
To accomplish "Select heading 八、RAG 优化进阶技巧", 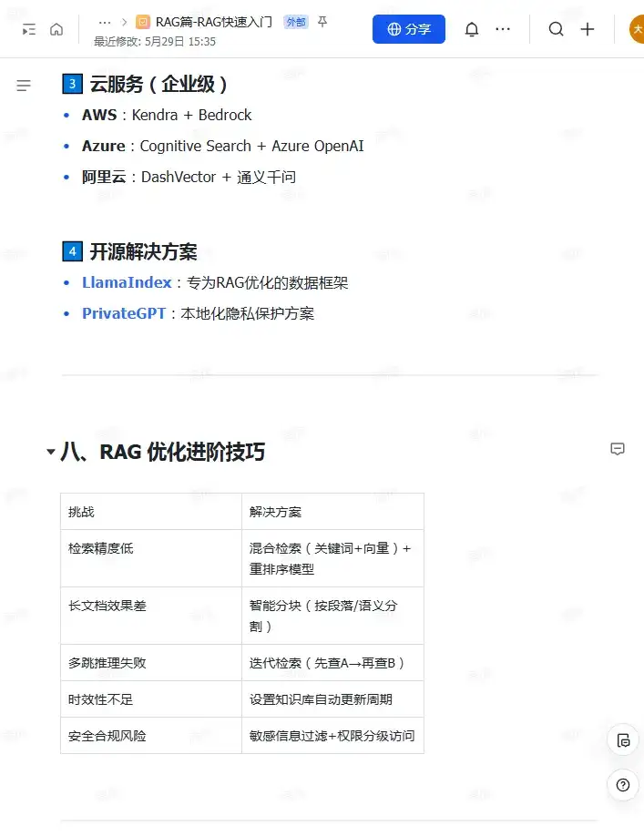I will pos(163,452).
